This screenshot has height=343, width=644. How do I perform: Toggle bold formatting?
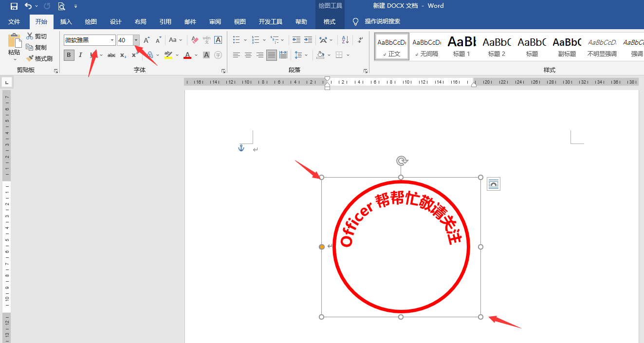click(69, 55)
